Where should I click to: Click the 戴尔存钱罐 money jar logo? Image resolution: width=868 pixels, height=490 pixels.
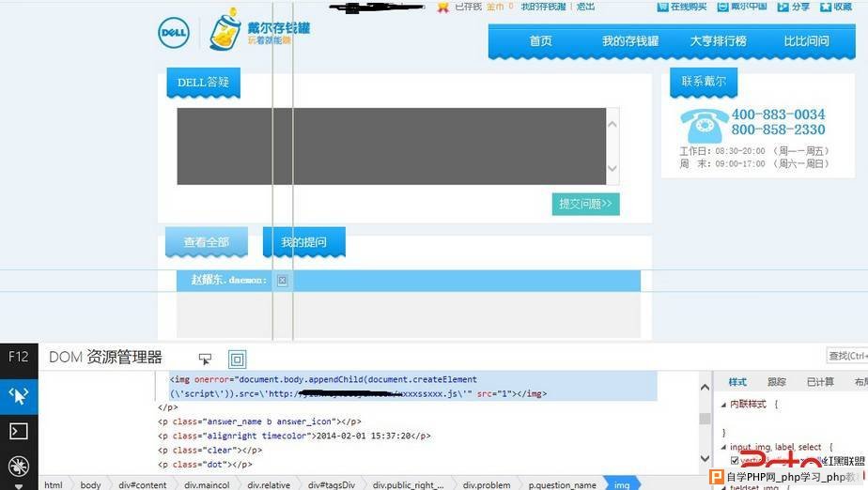(259, 32)
